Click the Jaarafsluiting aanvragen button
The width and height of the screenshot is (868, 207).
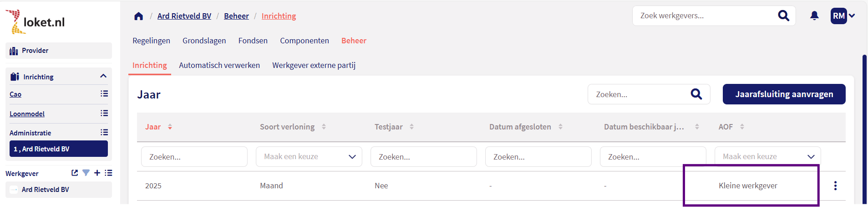point(784,94)
